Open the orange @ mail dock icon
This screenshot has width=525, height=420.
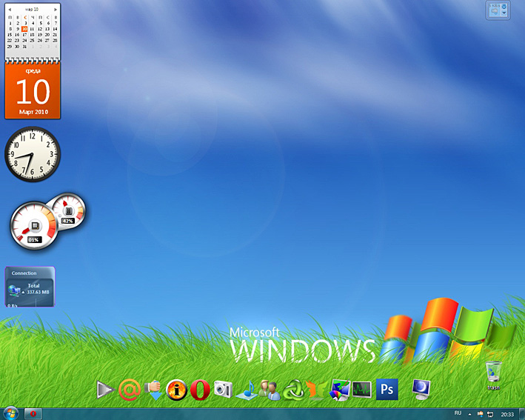(x=130, y=390)
